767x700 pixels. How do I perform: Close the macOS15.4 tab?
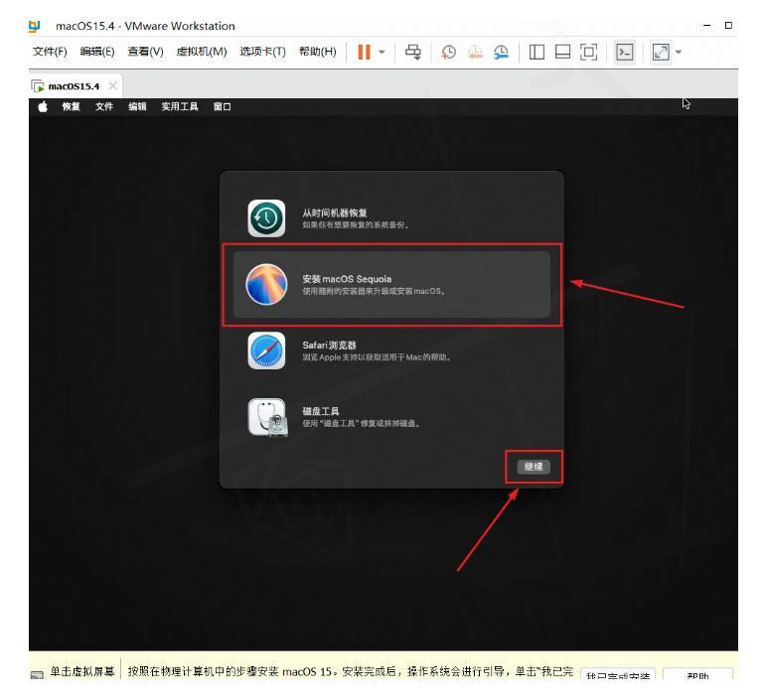click(113, 86)
